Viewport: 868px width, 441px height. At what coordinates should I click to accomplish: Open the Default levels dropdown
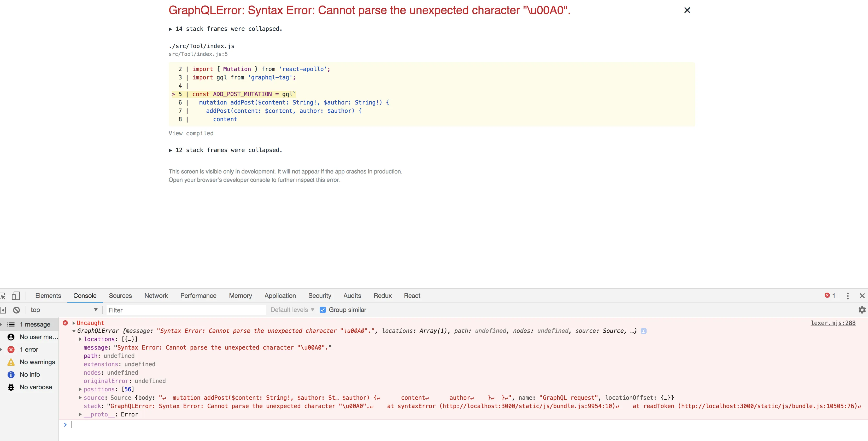[x=292, y=310]
